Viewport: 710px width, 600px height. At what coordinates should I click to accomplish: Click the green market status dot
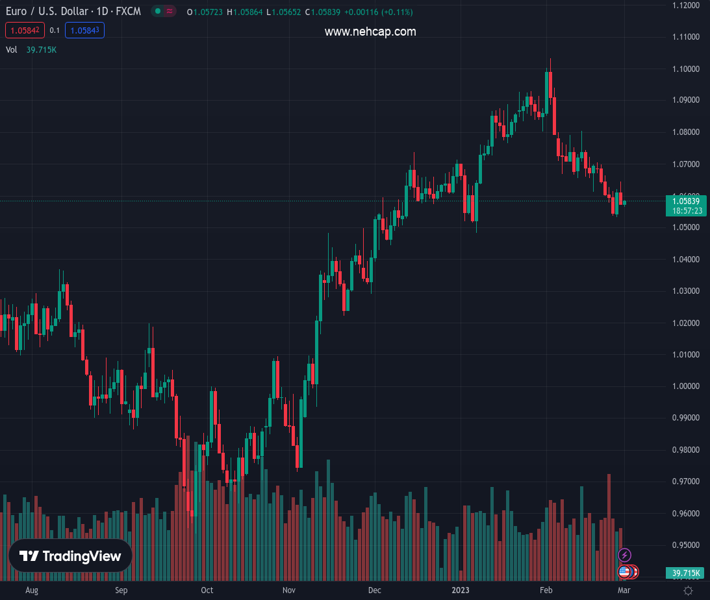coord(157,11)
